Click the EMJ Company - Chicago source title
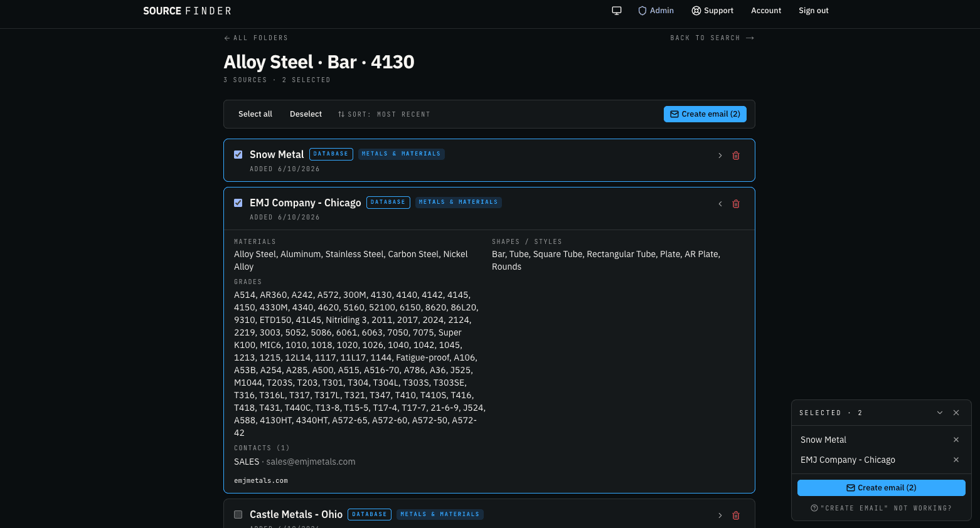Viewport: 980px width, 528px height. tap(306, 203)
